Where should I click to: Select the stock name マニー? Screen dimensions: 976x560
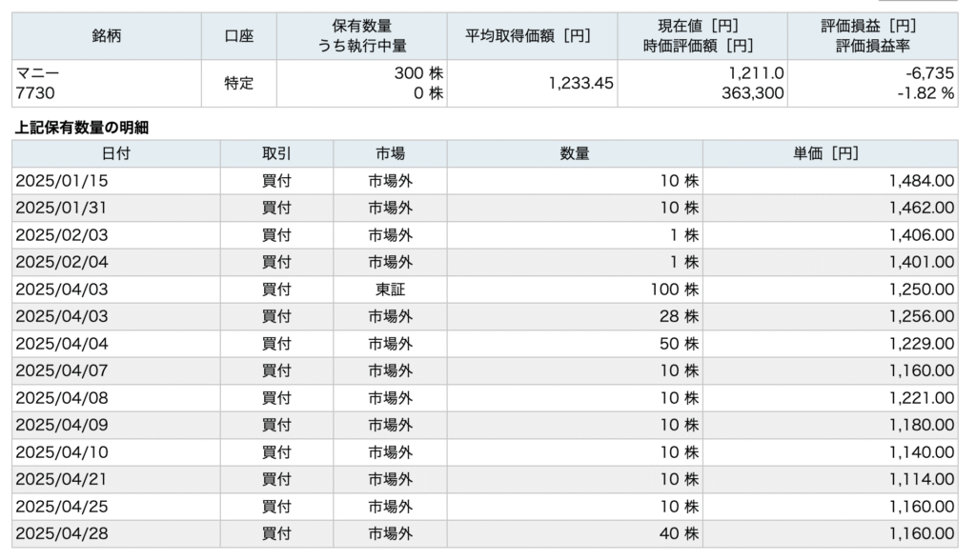coord(37,73)
